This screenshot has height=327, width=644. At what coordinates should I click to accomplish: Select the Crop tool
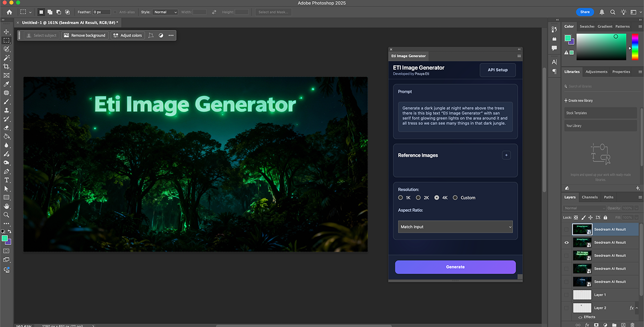[x=7, y=66]
